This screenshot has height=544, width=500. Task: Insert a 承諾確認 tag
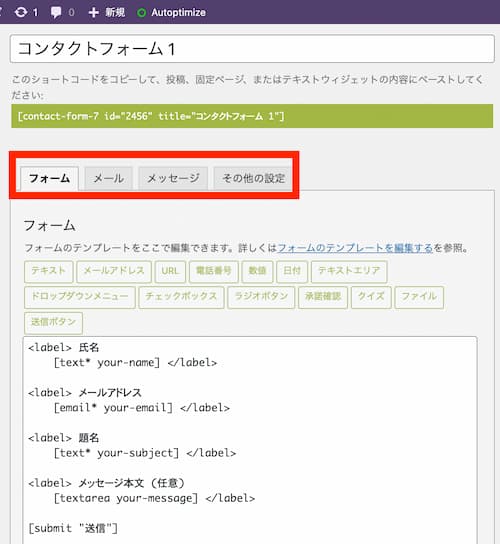(x=323, y=297)
